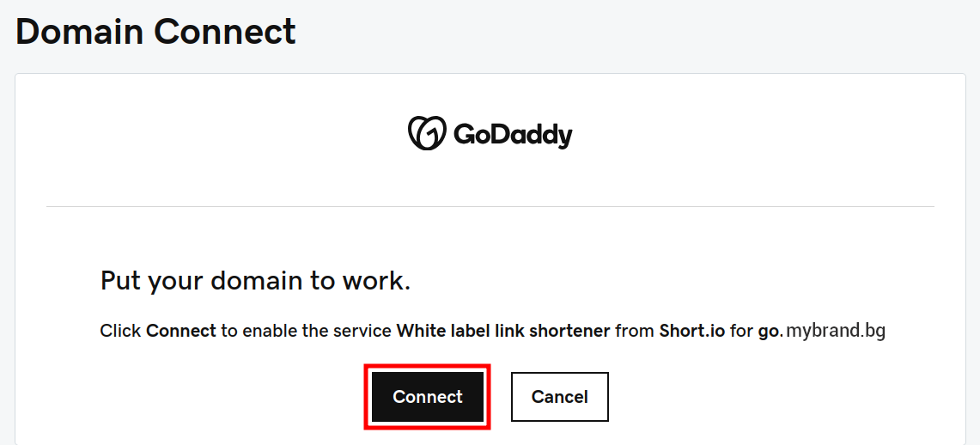The image size is (980, 445).
Task: Click the word 'Connect' in the page title
Action: point(225,32)
